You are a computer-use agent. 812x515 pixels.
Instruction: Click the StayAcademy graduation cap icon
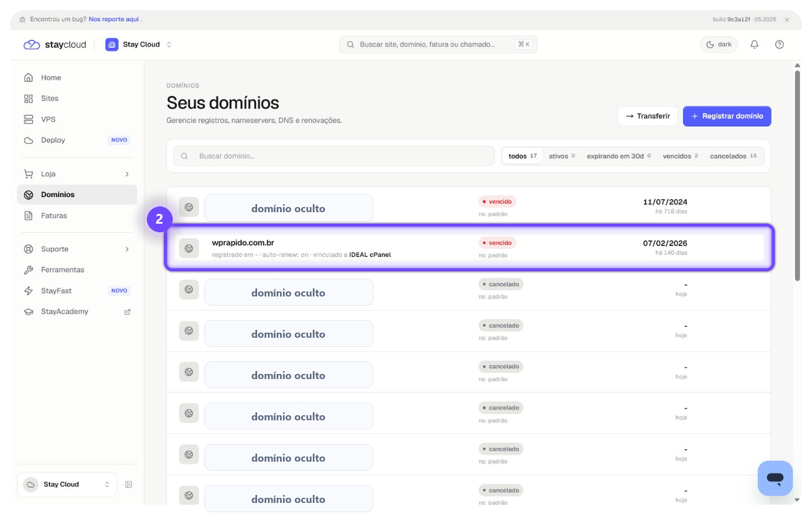[29, 311]
